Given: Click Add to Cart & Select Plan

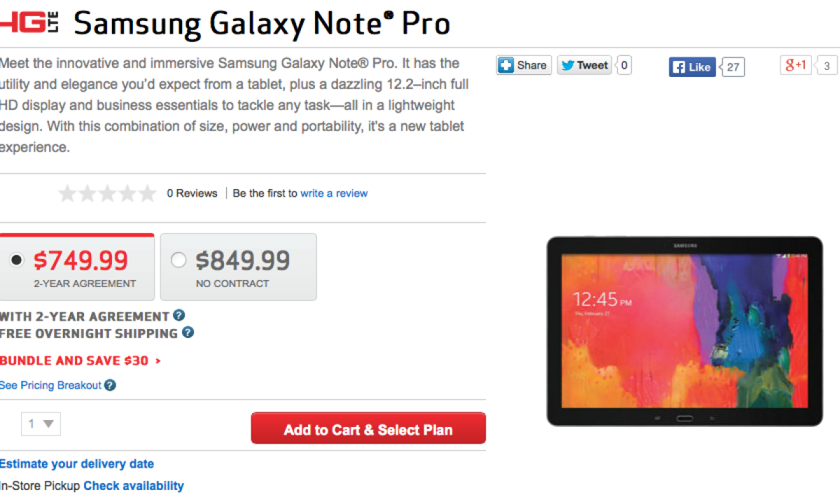Looking at the screenshot, I should pos(368,429).
